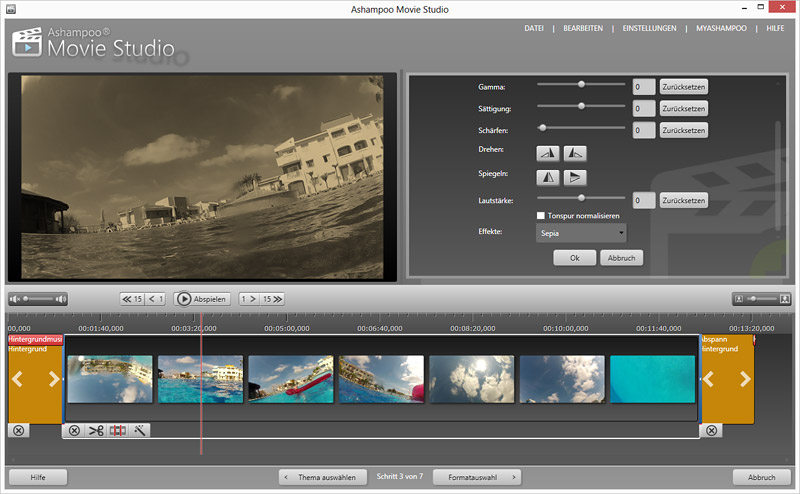Viewport: 800px width, 494px height.
Task: Open the Effekte dropdown showing Sepia
Action: (x=581, y=233)
